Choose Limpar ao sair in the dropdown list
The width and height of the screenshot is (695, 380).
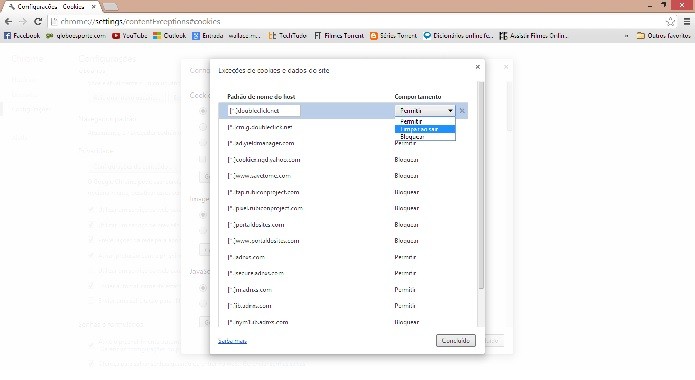click(x=425, y=129)
